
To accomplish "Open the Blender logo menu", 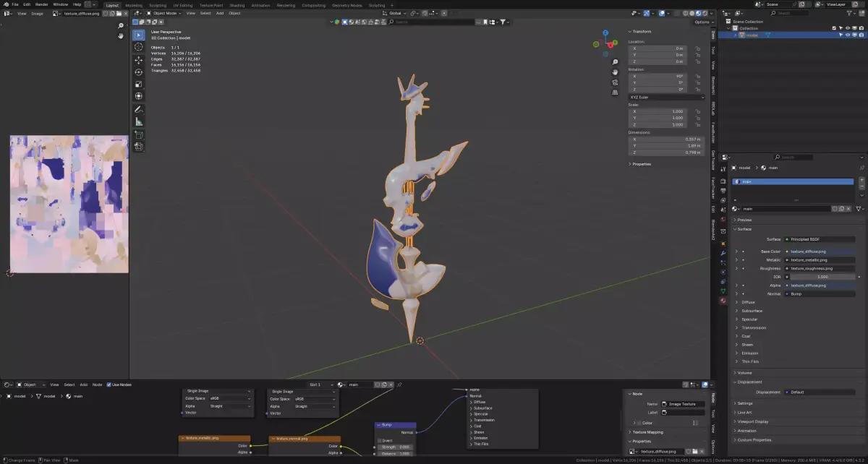I will (x=5, y=4).
